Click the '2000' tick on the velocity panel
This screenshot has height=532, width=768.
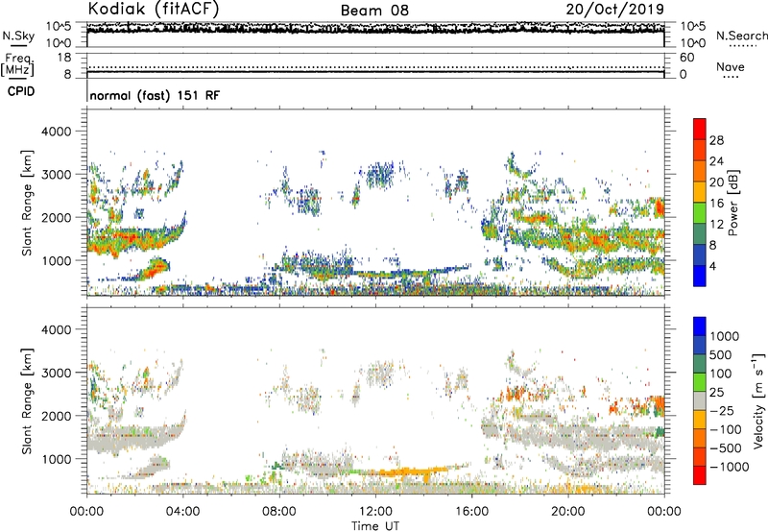tap(56, 416)
